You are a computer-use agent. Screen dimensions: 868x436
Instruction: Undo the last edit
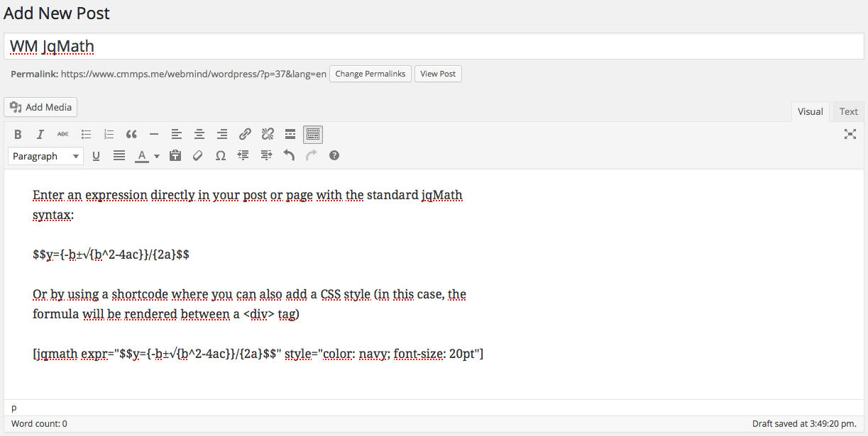pyautogui.click(x=289, y=155)
